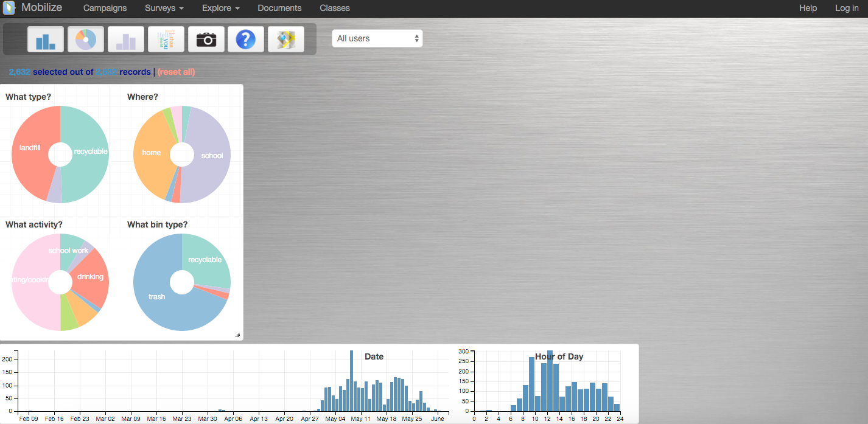This screenshot has height=424, width=868.
Task: Go to the Documents page
Action: [x=279, y=9]
